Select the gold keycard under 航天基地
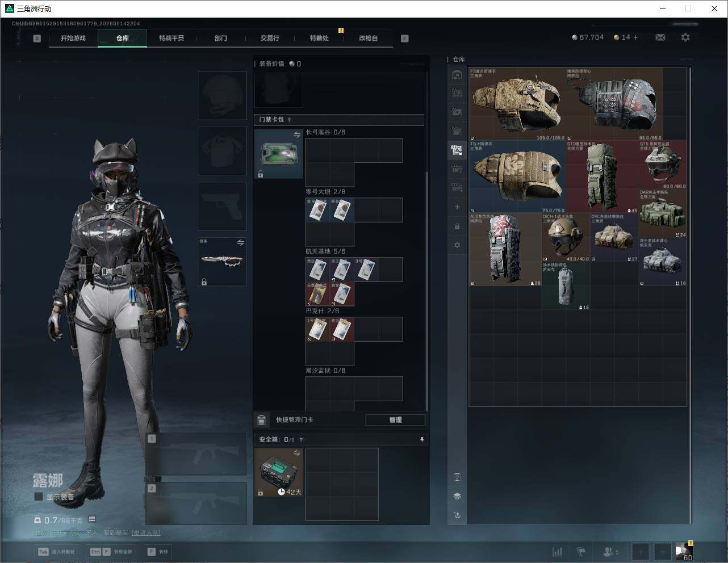The width and height of the screenshot is (728, 563). [x=318, y=294]
